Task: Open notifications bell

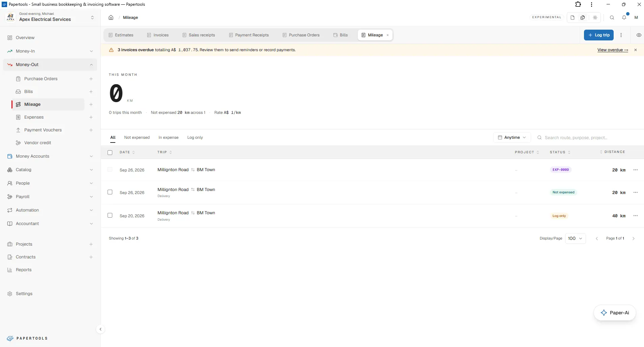Action: point(624,18)
